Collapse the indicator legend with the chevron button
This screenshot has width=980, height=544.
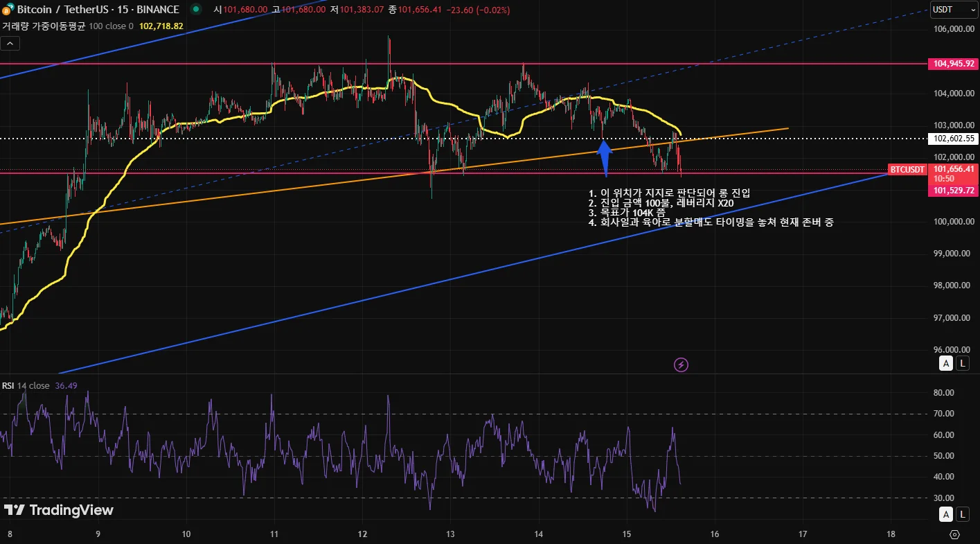10,43
